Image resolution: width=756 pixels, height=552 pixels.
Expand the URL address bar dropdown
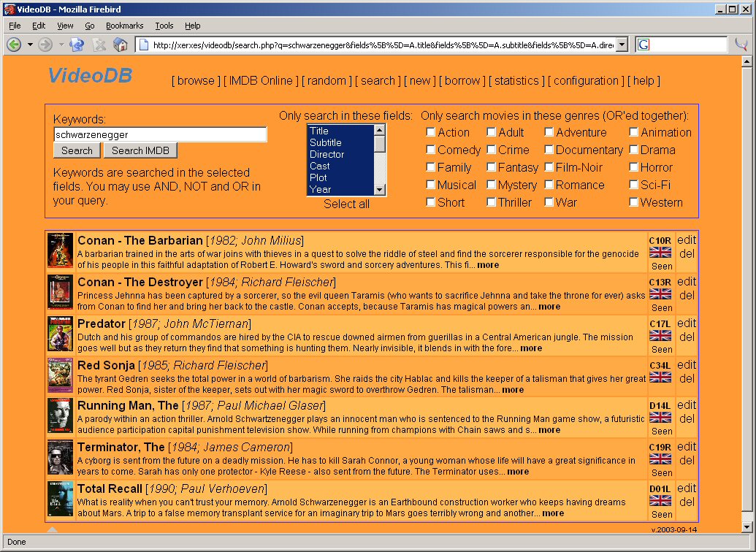click(x=622, y=45)
